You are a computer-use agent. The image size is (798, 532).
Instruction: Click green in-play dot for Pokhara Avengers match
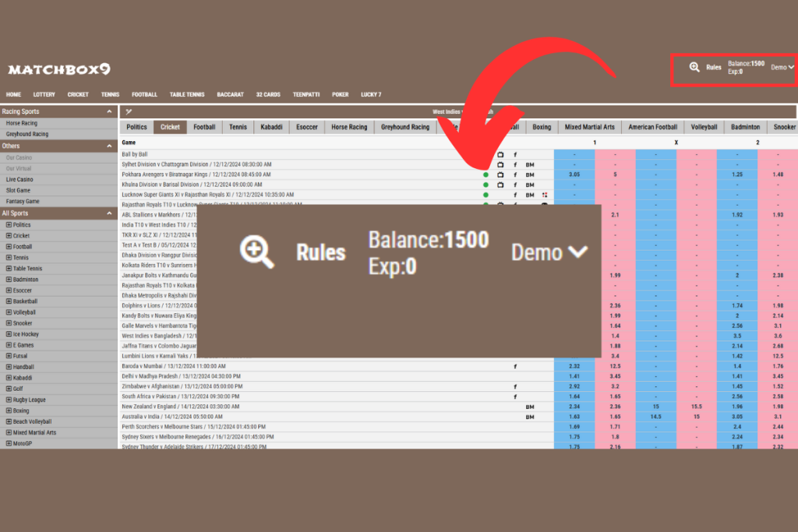(x=486, y=175)
